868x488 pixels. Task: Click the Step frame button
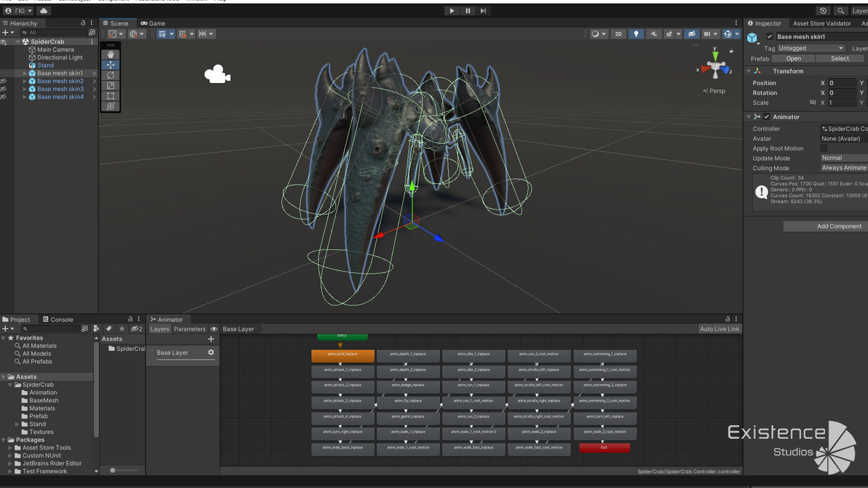pyautogui.click(x=483, y=11)
